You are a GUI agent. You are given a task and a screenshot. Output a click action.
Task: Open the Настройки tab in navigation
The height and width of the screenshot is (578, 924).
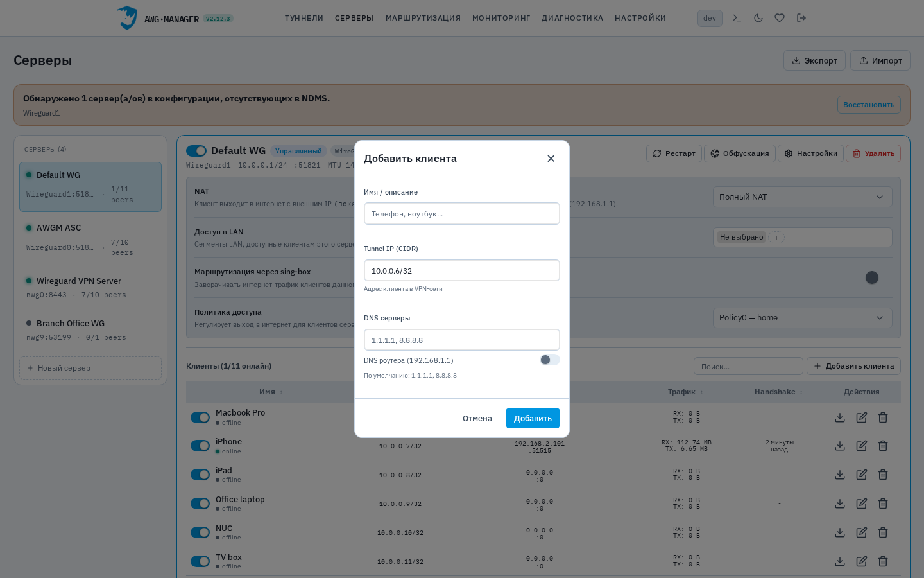point(640,18)
